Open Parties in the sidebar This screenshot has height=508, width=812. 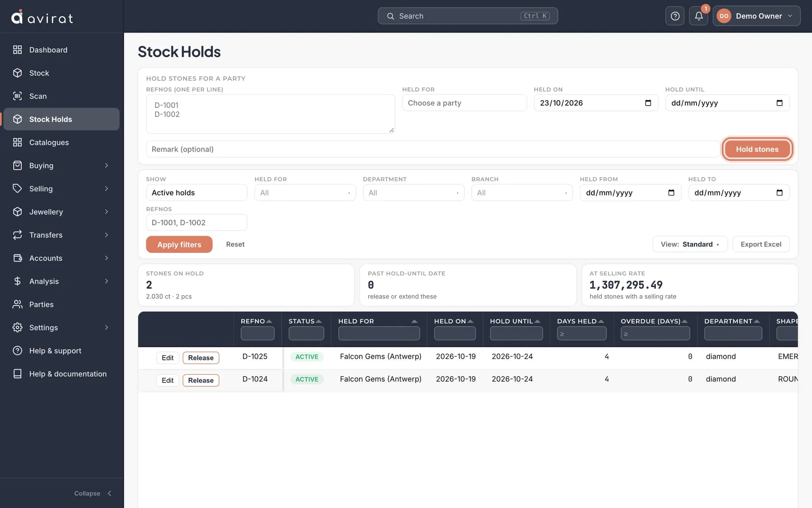(61, 304)
